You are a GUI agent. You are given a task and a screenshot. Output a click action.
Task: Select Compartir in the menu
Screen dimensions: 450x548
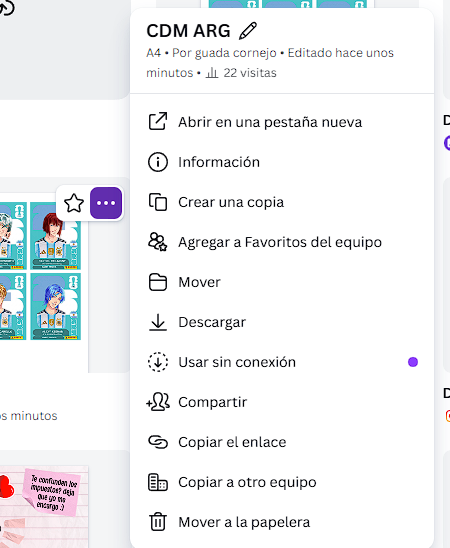282,402
